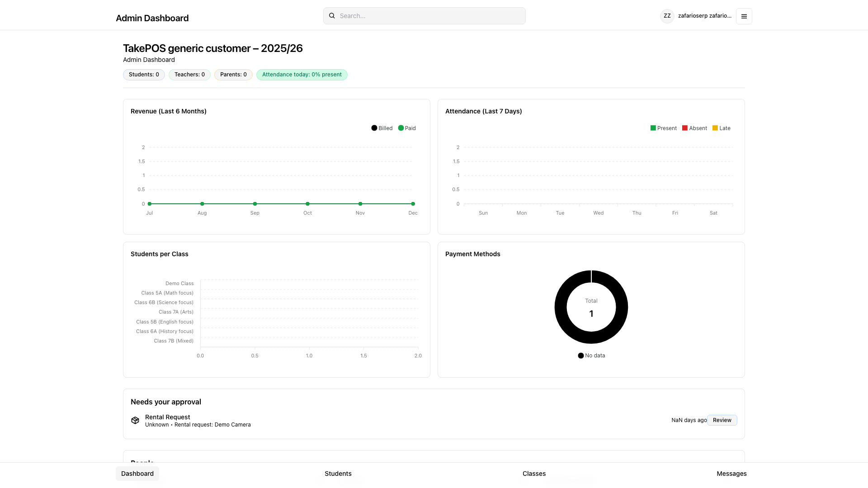Click the Dec data point on revenue chart
Image resolution: width=868 pixels, height=488 pixels.
click(413, 204)
